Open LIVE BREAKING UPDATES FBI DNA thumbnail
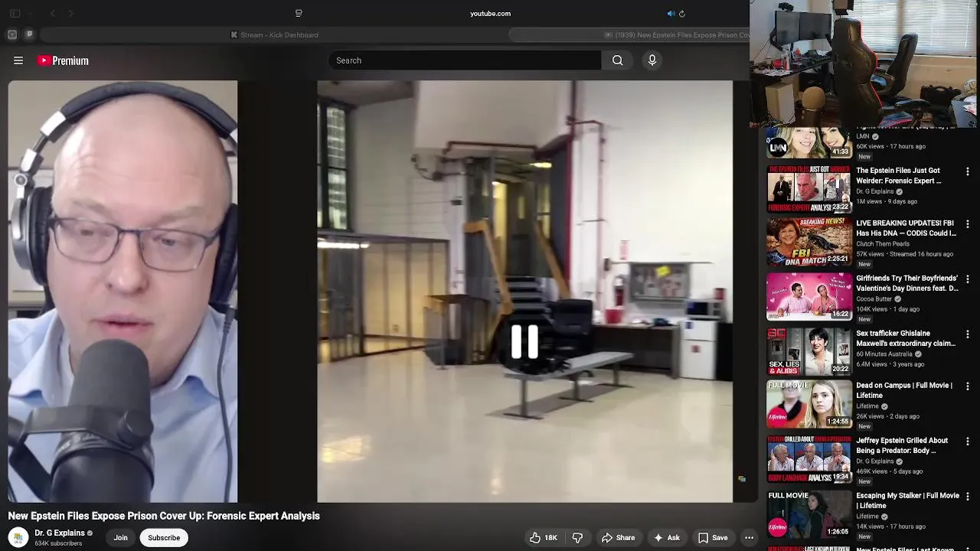Screen dimensions: 980x551 [809, 240]
